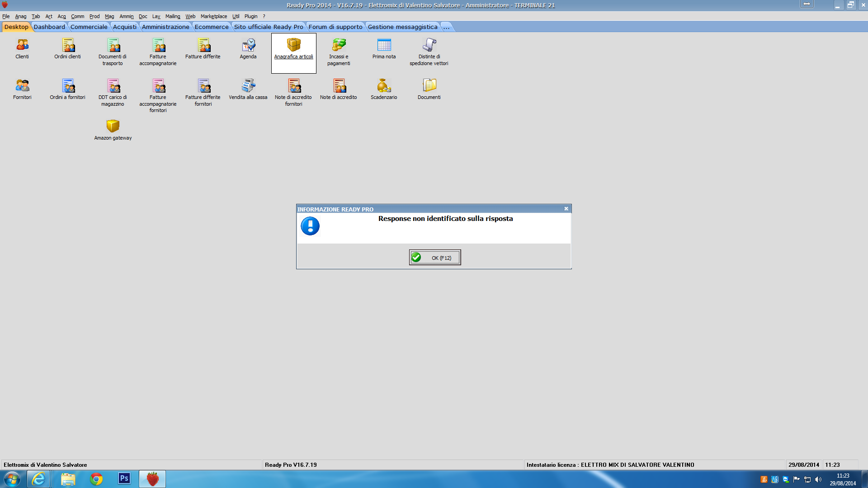This screenshot has height=488, width=868.
Task: Open the Mag menu
Action: pyautogui.click(x=109, y=16)
